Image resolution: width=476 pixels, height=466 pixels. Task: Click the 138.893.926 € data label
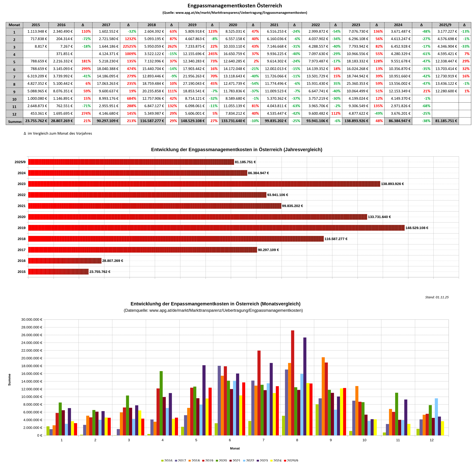392,184
